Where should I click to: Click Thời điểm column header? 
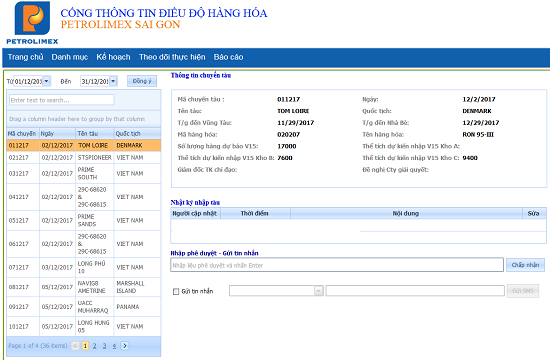(255, 213)
